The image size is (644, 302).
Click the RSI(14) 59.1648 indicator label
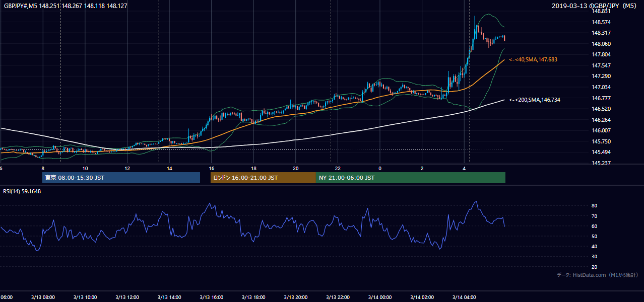coord(22,191)
